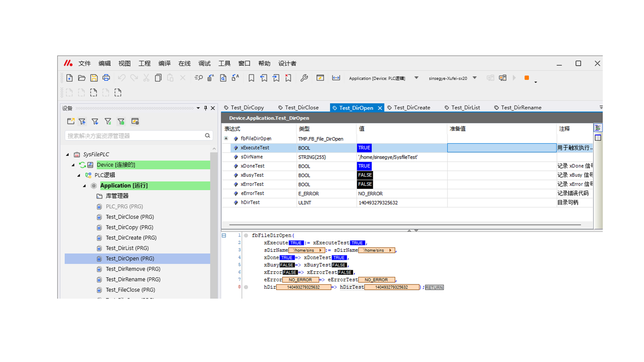Click the green filter icon
This screenshot has height=362, width=644.
coord(121,121)
